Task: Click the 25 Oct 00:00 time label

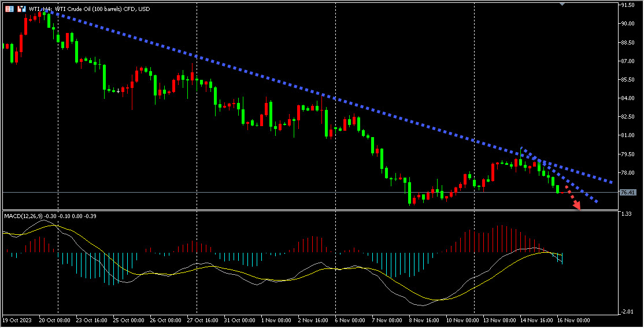Action: coord(128,320)
